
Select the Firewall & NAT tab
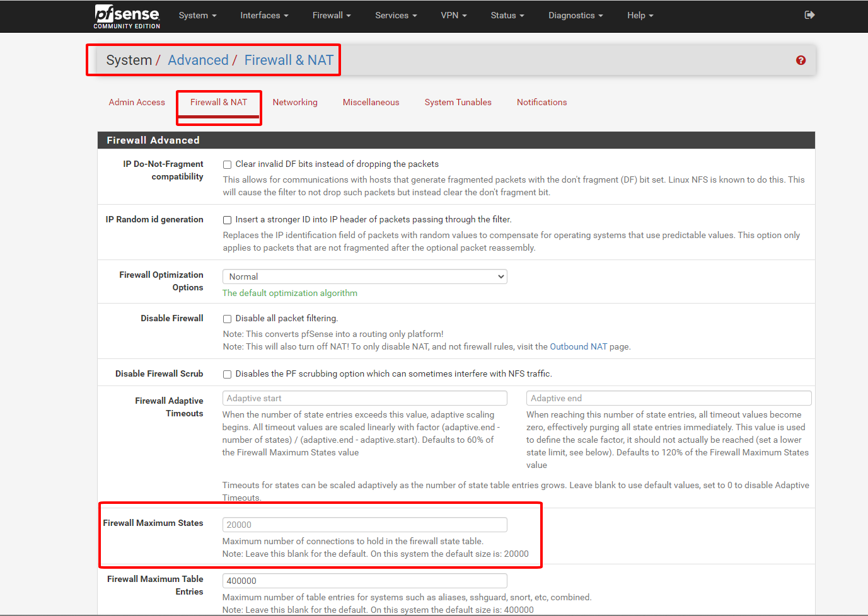click(x=219, y=102)
